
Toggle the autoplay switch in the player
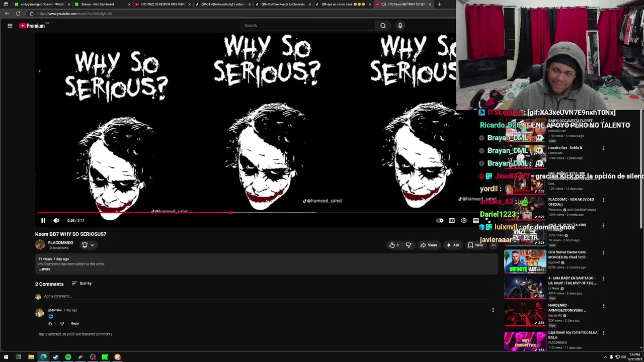click(x=440, y=220)
